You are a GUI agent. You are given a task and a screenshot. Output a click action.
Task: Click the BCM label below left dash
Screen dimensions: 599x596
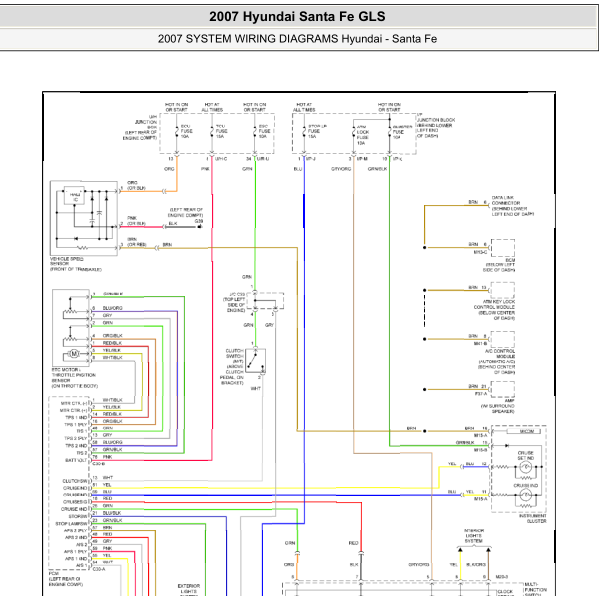point(499,265)
